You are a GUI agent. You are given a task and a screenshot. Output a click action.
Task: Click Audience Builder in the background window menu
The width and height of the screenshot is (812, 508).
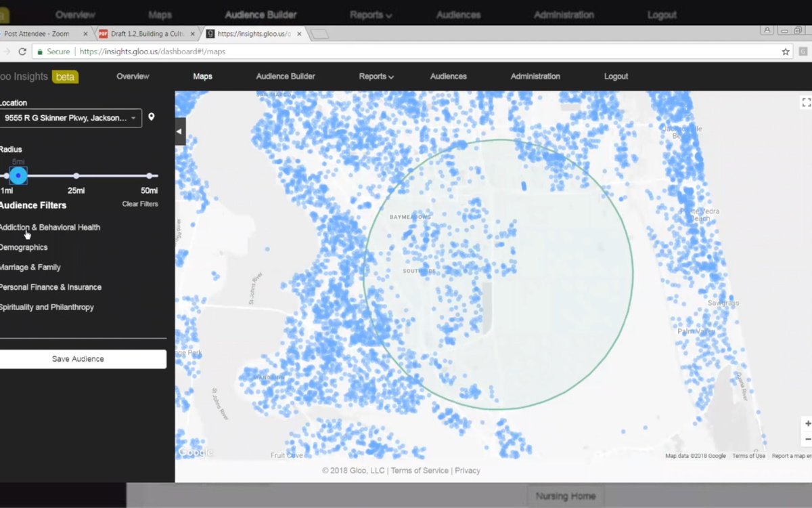tap(261, 14)
